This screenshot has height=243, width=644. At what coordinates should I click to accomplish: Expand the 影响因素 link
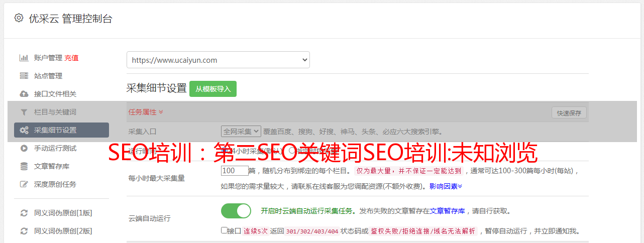(x=446, y=186)
